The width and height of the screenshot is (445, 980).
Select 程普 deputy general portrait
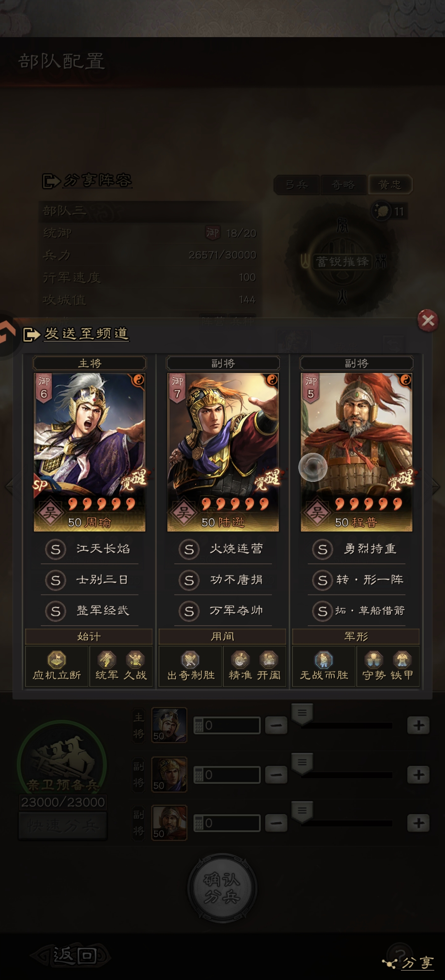pos(356,452)
